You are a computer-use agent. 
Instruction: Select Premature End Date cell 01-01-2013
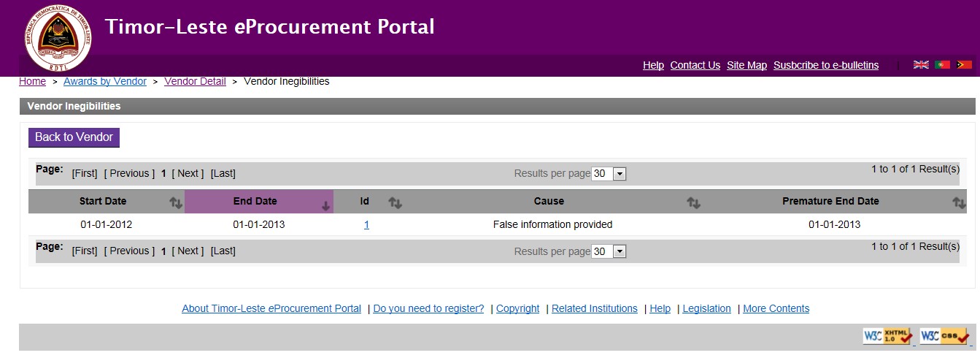tap(834, 224)
